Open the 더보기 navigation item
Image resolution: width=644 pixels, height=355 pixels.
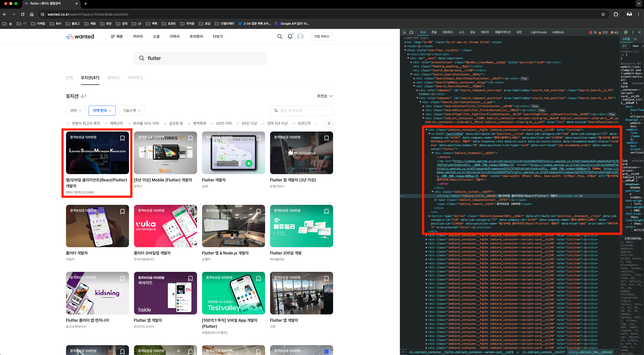click(x=218, y=37)
